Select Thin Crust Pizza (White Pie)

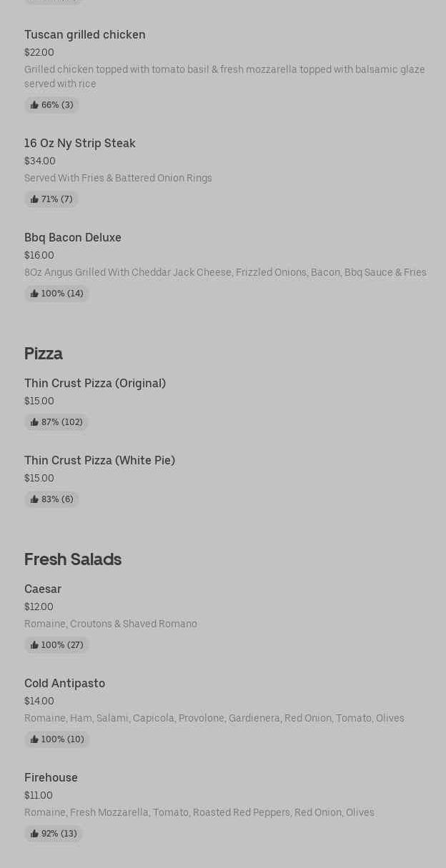pyautogui.click(x=99, y=460)
